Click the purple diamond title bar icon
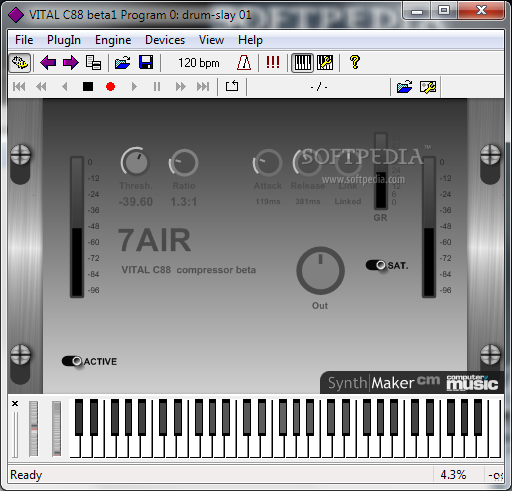The image size is (512, 491). tap(16, 15)
